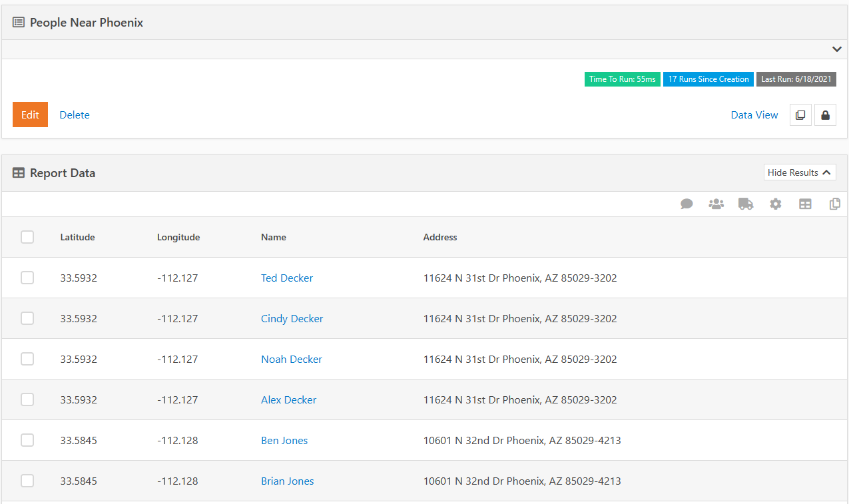The width and height of the screenshot is (849, 504).
Task: Open Noah Decker's profile link
Action: 292,359
